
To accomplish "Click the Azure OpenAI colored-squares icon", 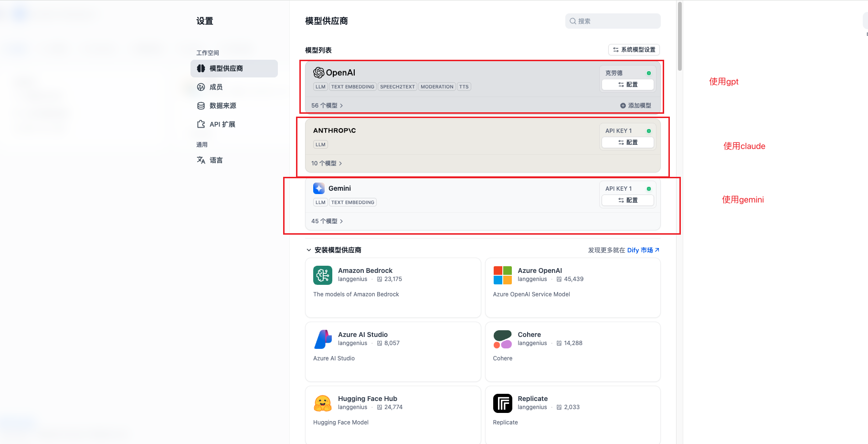I will [x=502, y=275].
